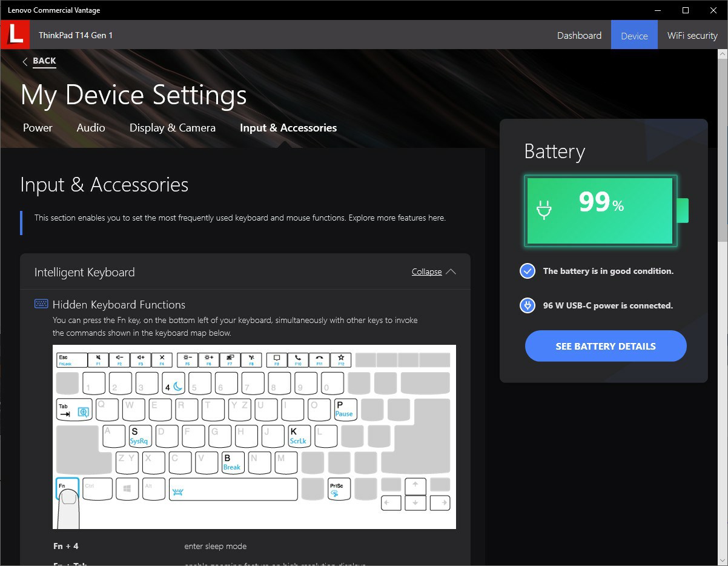Click the 4 key with moon sleep icon
This screenshot has width=728, height=566.
coord(173,384)
